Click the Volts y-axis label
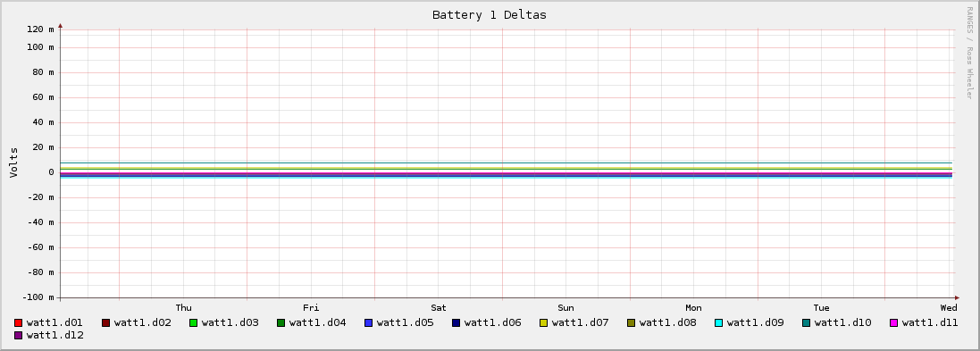This screenshot has height=351, width=980. tap(13, 163)
